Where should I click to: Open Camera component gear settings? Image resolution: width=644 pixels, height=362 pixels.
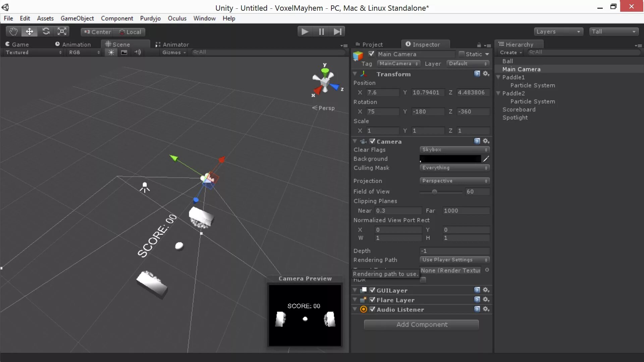point(486,141)
